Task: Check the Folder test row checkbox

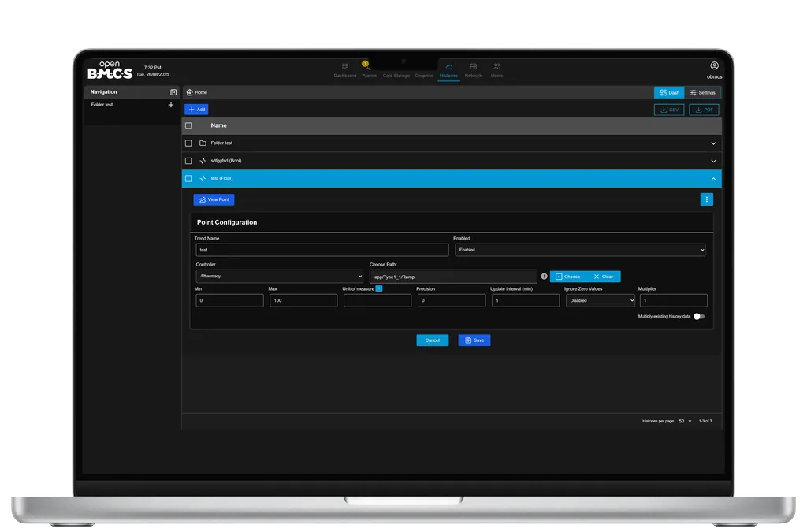Action: pyautogui.click(x=188, y=143)
